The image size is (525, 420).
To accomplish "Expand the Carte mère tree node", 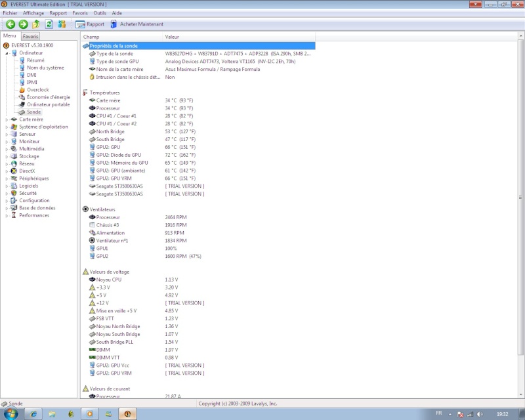I will click(x=7, y=119).
